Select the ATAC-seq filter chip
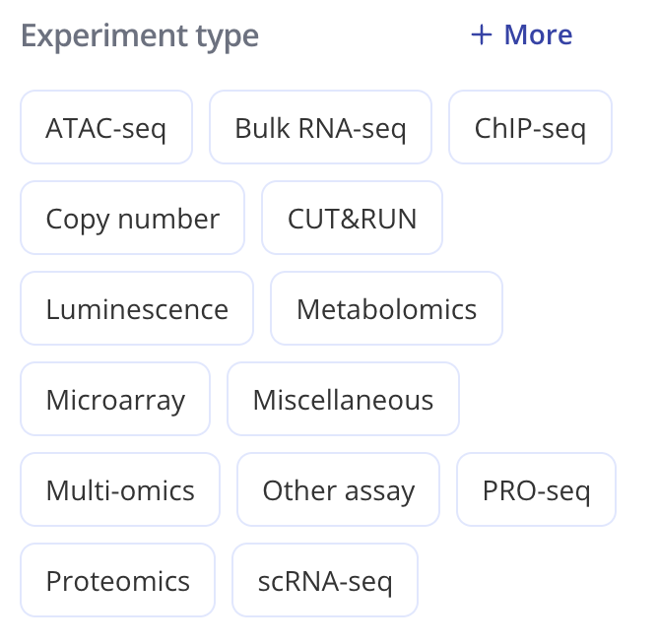Viewport: 658px width, 644px height. (x=106, y=128)
